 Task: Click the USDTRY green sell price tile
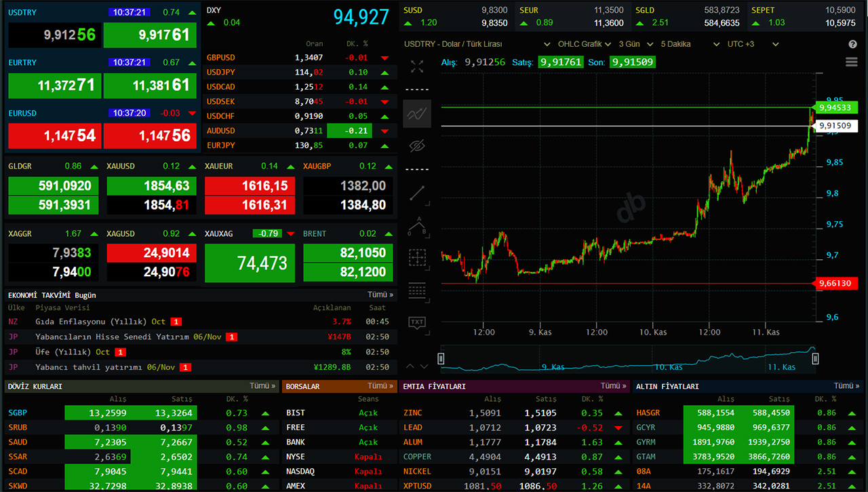tap(150, 35)
